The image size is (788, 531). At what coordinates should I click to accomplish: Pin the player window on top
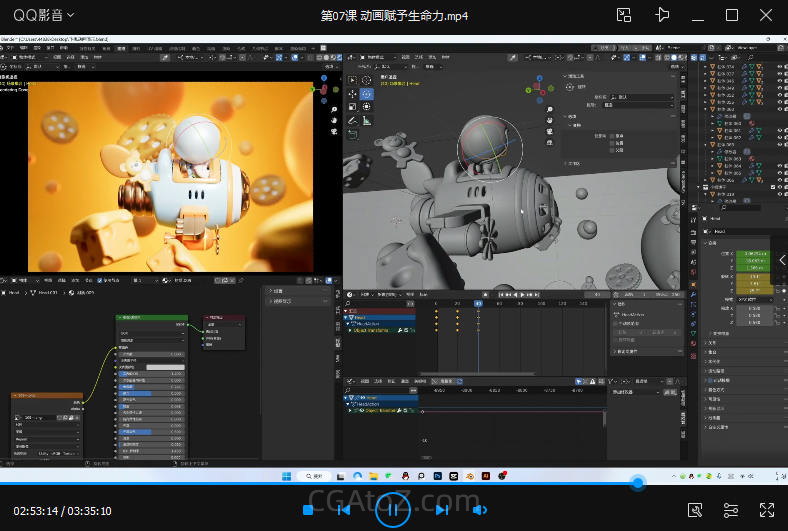point(661,15)
